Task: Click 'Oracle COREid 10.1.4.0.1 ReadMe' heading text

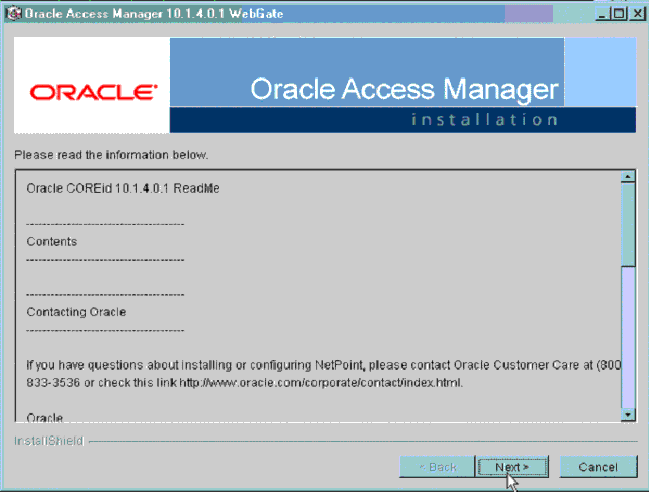Action: pyautogui.click(x=123, y=189)
